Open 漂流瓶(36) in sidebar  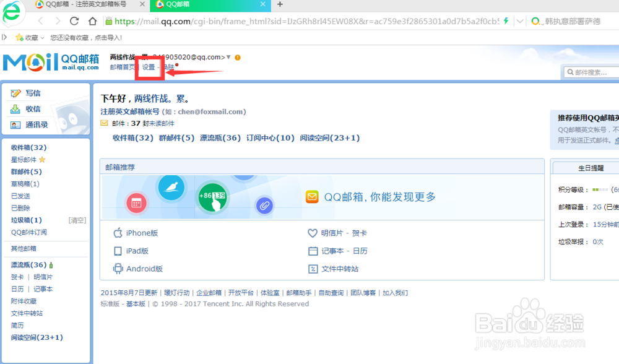[28, 265]
